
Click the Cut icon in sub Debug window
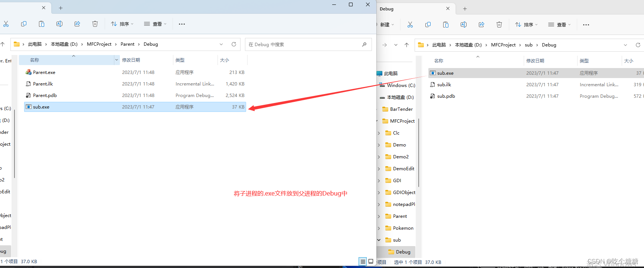(x=410, y=25)
